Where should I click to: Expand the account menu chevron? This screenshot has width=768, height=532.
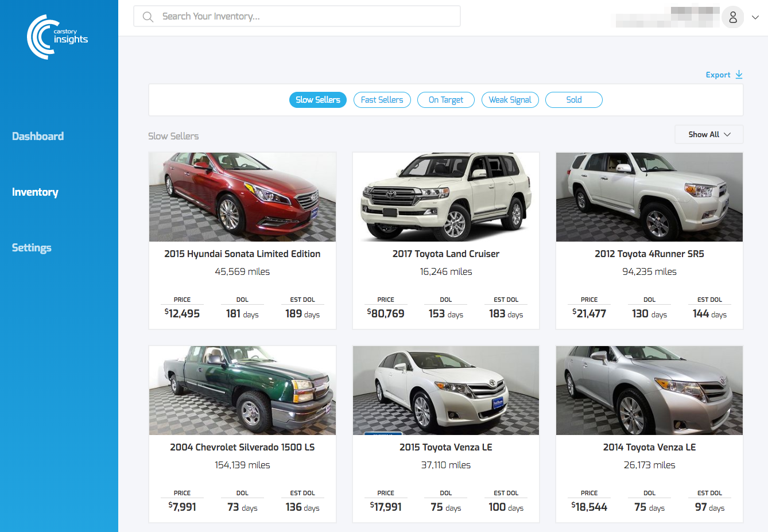[755, 17]
